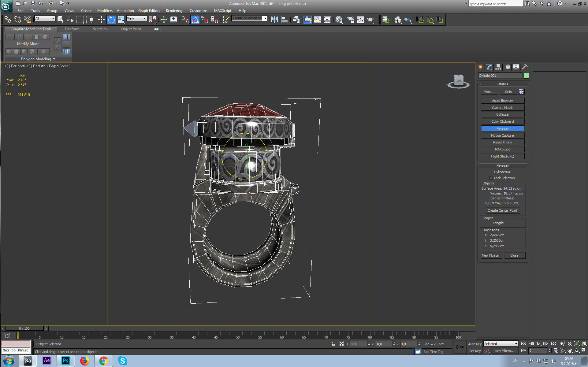Screen dimensions: 588x367
Task: Click Bind to Space Warp icon
Action: pos(27,20)
